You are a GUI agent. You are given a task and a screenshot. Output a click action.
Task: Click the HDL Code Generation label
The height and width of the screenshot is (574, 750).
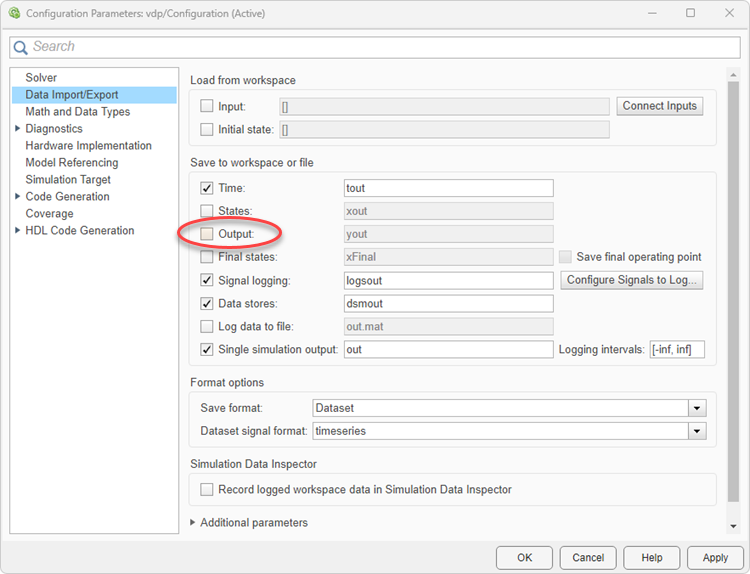(x=80, y=230)
